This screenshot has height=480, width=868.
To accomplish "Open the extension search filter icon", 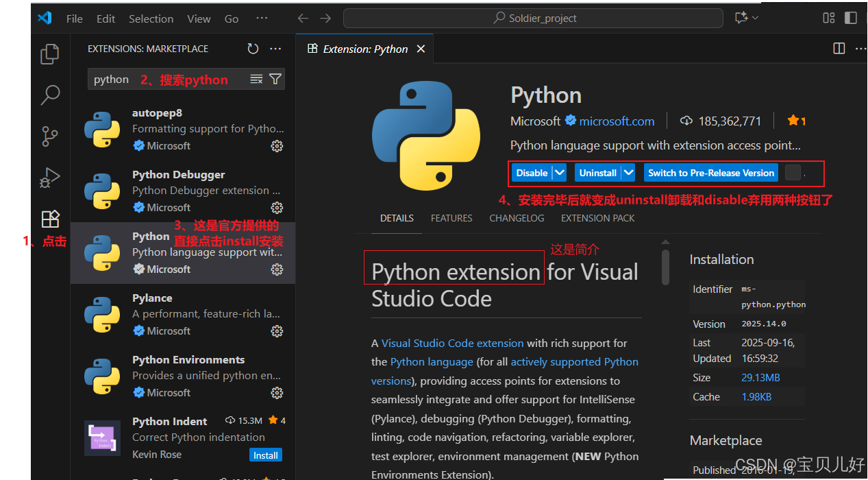I will [x=275, y=79].
